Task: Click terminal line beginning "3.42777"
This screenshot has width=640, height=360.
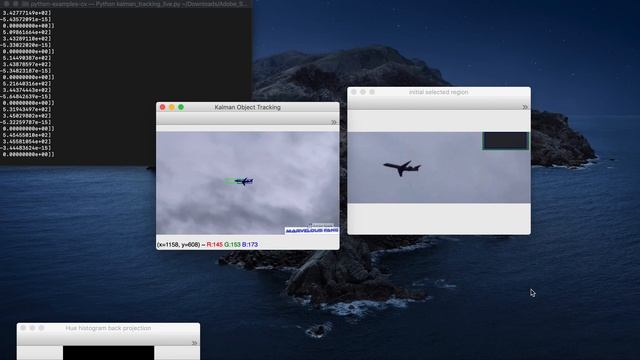Action: pyautogui.click(x=27, y=13)
